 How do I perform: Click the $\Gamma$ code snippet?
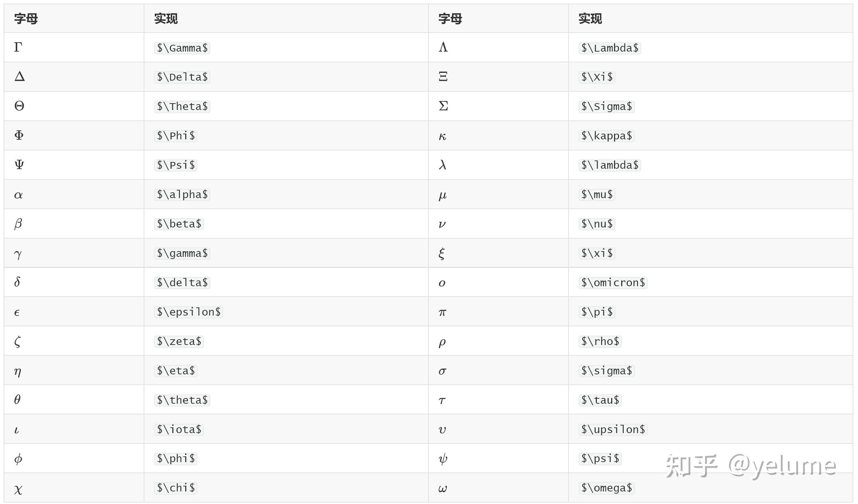182,48
